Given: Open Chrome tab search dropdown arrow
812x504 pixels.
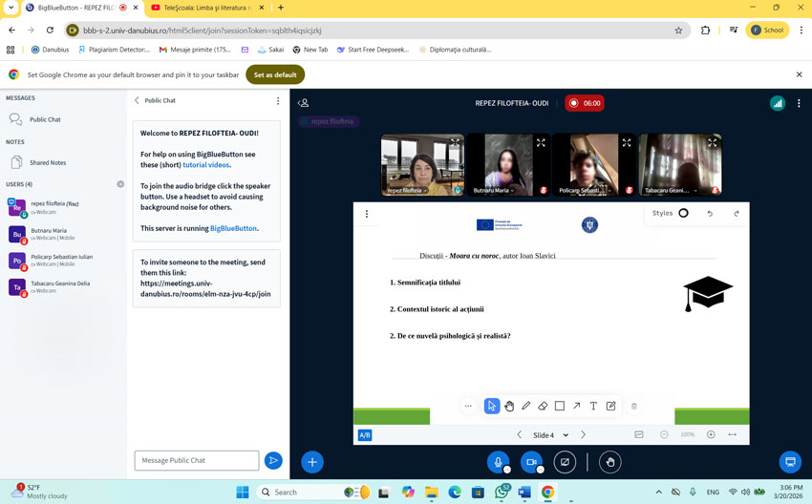Looking at the screenshot, I should click(x=11, y=8).
